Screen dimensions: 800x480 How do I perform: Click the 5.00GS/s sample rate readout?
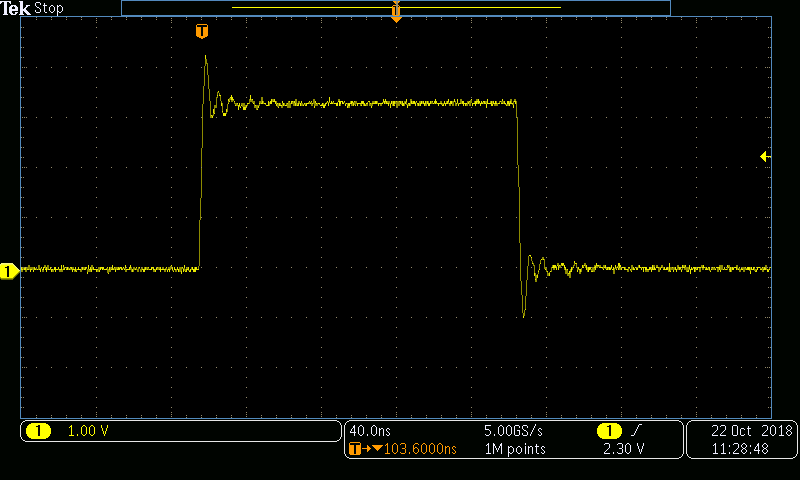[514, 431]
